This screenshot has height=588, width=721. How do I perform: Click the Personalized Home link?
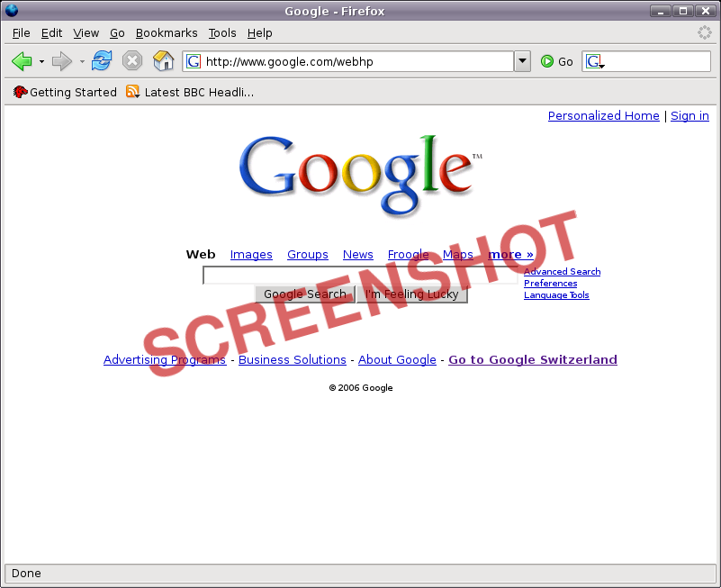[x=604, y=115]
